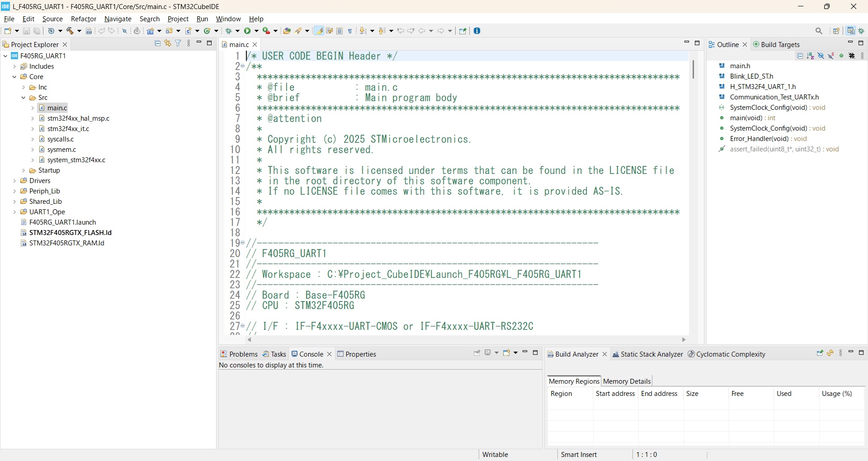The height and width of the screenshot is (461, 868).
Task: Toggle Link with Editor in Project Explorer
Action: point(168,43)
